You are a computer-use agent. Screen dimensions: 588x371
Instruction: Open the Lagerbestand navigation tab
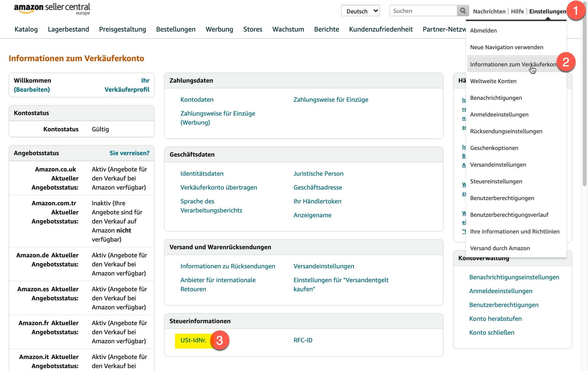click(68, 29)
